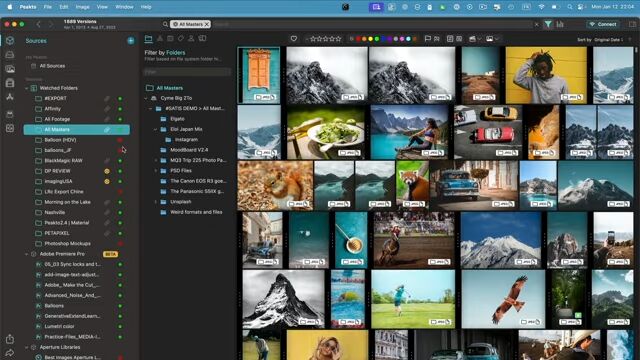
Task: Toggle the favorites heart filter
Action: [x=294, y=39]
